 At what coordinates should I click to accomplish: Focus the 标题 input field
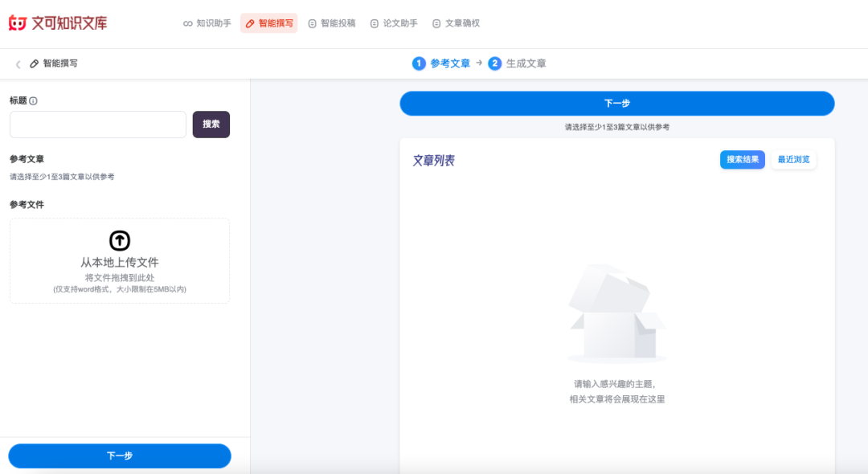coord(98,125)
